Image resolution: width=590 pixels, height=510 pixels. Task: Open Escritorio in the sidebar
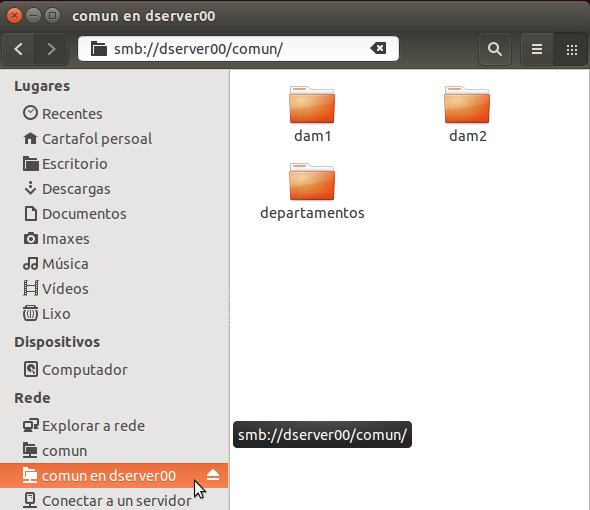(x=114, y=164)
